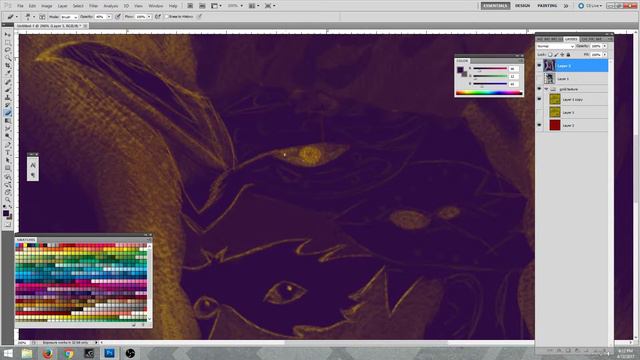
Task: Open Mini Bridge from application bar
Action: pos(202,6)
